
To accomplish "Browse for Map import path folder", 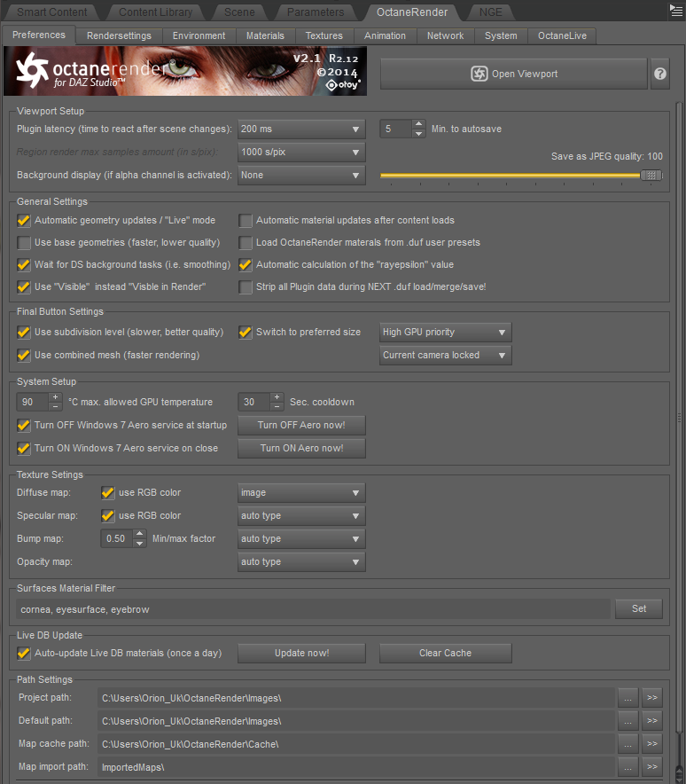I will click(x=628, y=766).
